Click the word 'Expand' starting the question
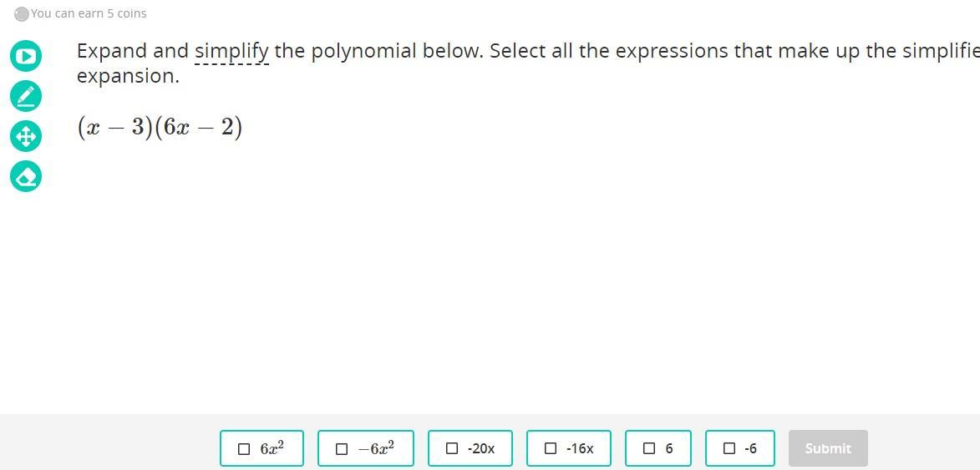Screen dimensions: 980x470 [111, 51]
